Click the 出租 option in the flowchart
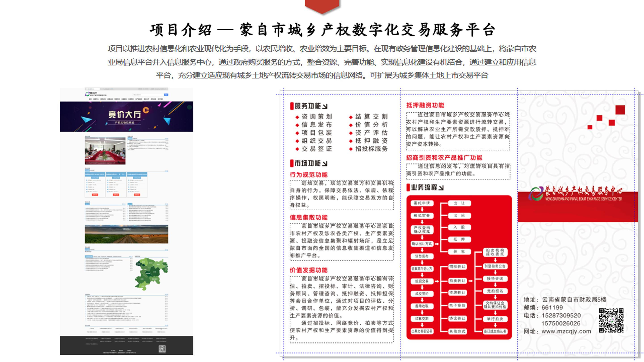The height and width of the screenshot is (362, 644). click(x=459, y=215)
